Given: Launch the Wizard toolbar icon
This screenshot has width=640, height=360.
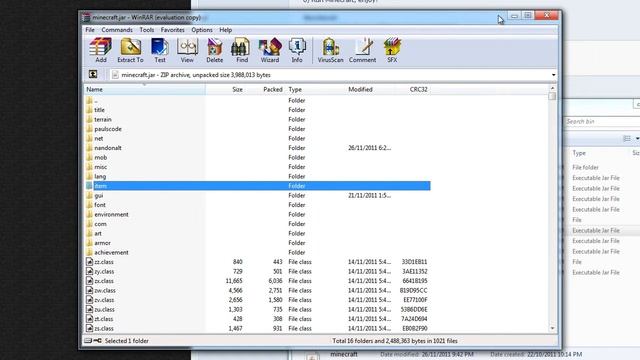Looking at the screenshot, I should 270,50.
